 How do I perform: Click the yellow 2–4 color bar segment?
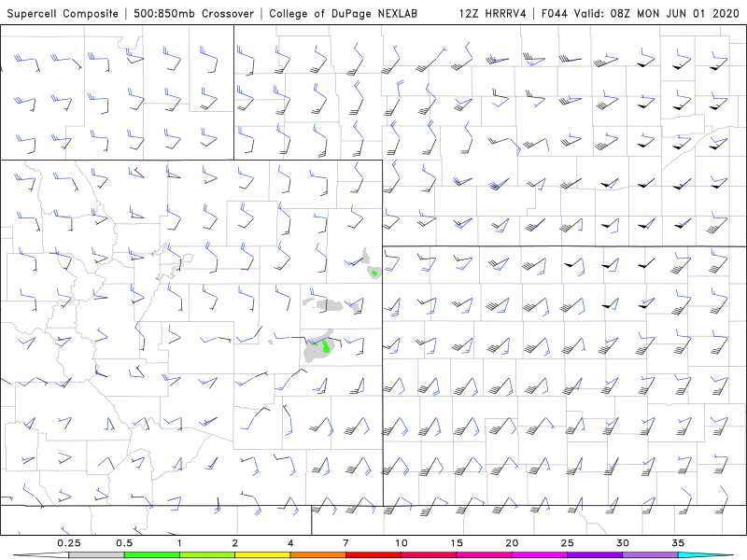point(262,555)
